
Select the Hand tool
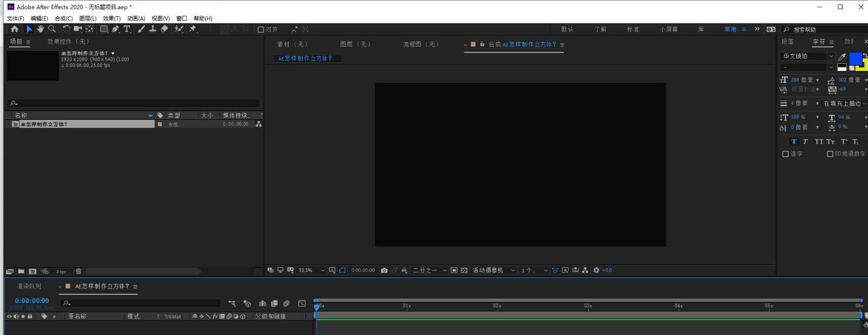tap(40, 29)
